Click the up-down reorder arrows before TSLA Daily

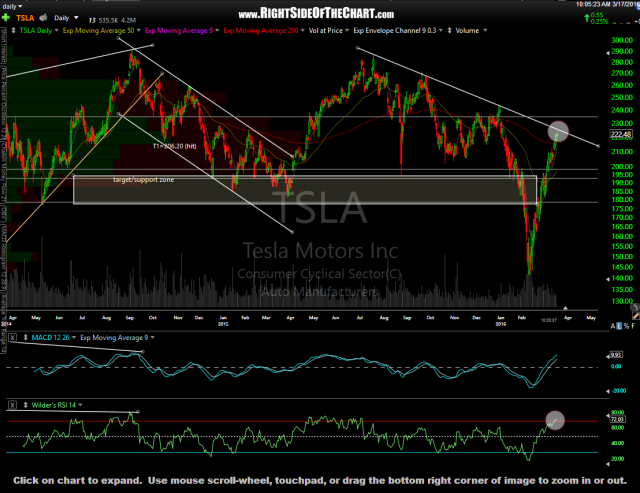click(x=13, y=31)
